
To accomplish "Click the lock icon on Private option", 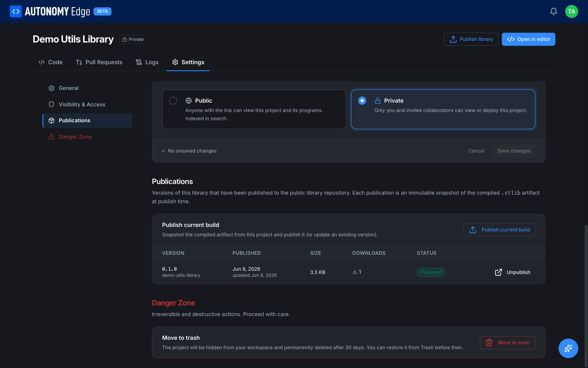I will pyautogui.click(x=378, y=101).
